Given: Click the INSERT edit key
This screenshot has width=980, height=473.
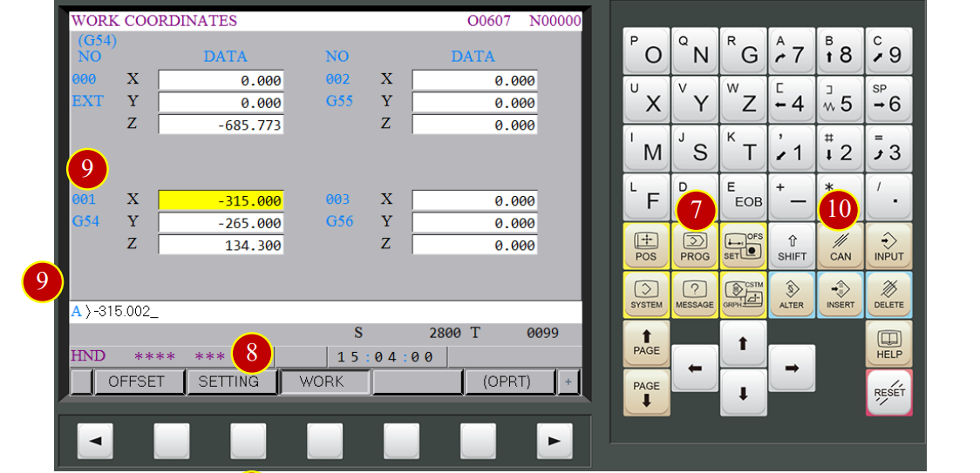Looking at the screenshot, I should click(840, 294).
